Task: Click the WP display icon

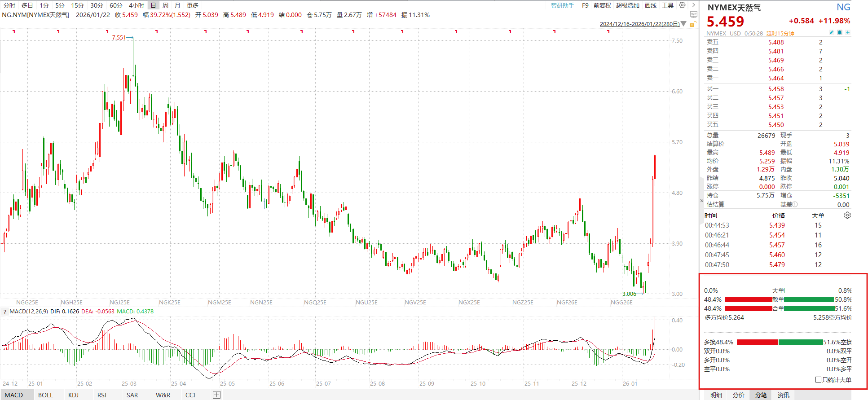Action: 694,15
